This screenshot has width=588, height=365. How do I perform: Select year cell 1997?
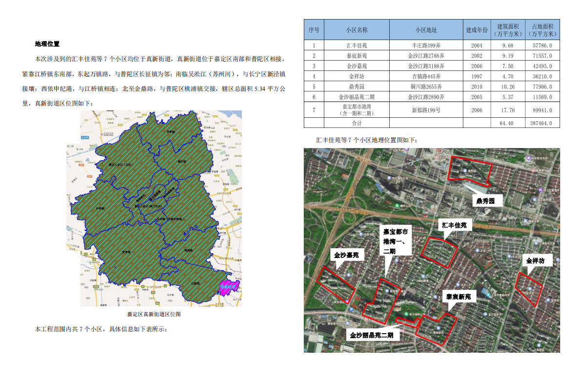coord(477,76)
